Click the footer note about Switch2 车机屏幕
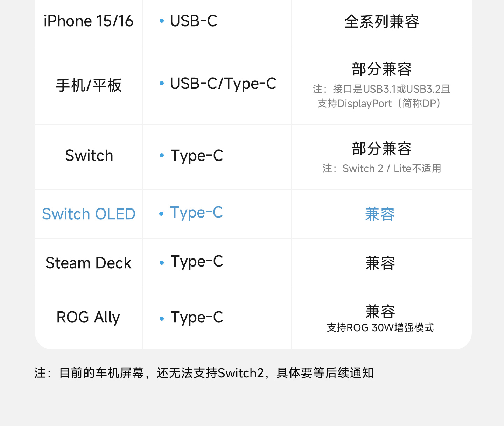The width and height of the screenshot is (504, 426). (x=204, y=373)
